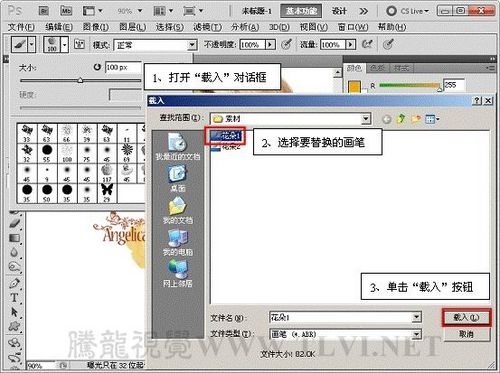Open the 编辑(E) Edit menu
Viewport: 500px width, 373px height.
[59, 27]
